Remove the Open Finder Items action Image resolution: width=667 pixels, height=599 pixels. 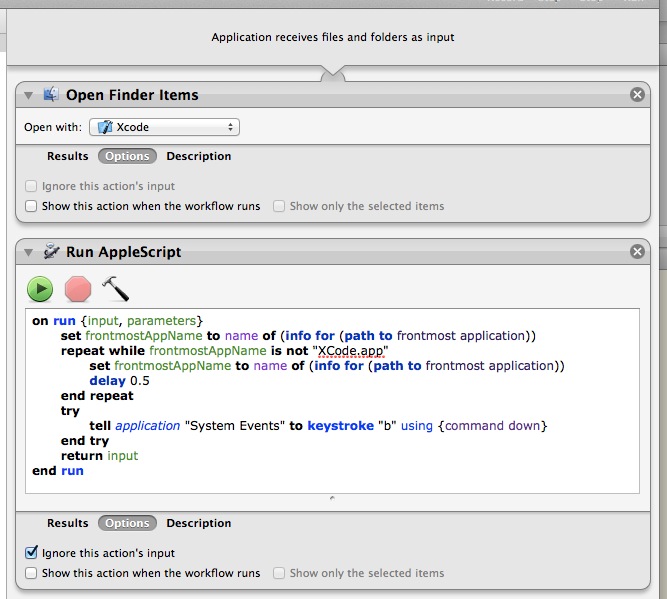(x=637, y=94)
